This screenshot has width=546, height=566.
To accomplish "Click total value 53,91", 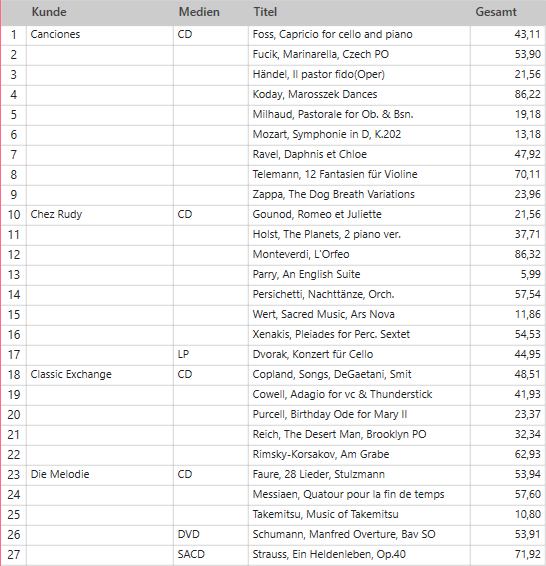I will tap(508, 535).
